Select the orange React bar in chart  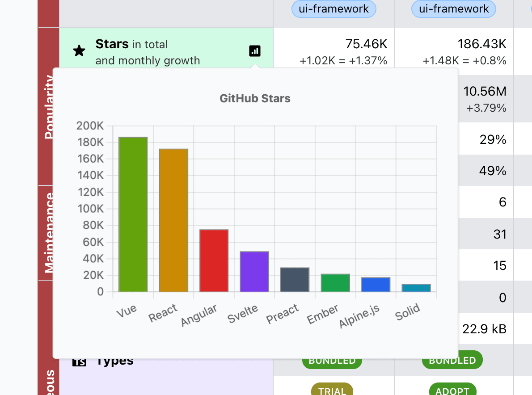pos(173,220)
